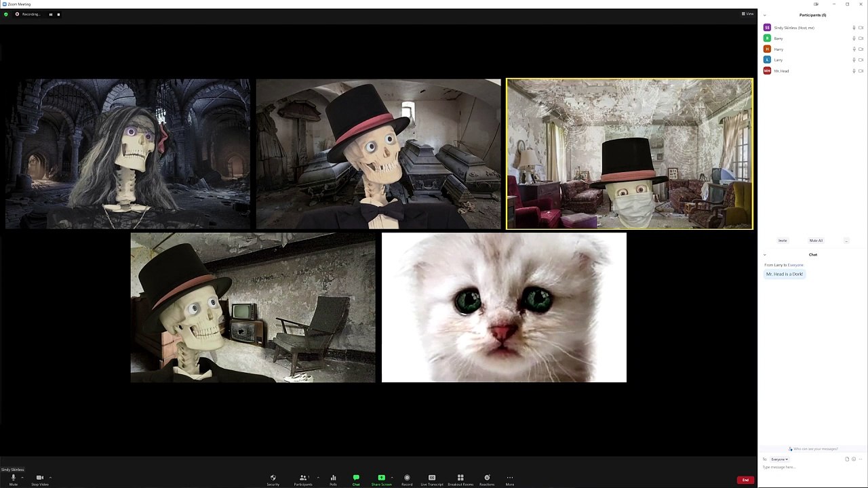Select participant name 'Mr. Head' in the list

[781, 70]
